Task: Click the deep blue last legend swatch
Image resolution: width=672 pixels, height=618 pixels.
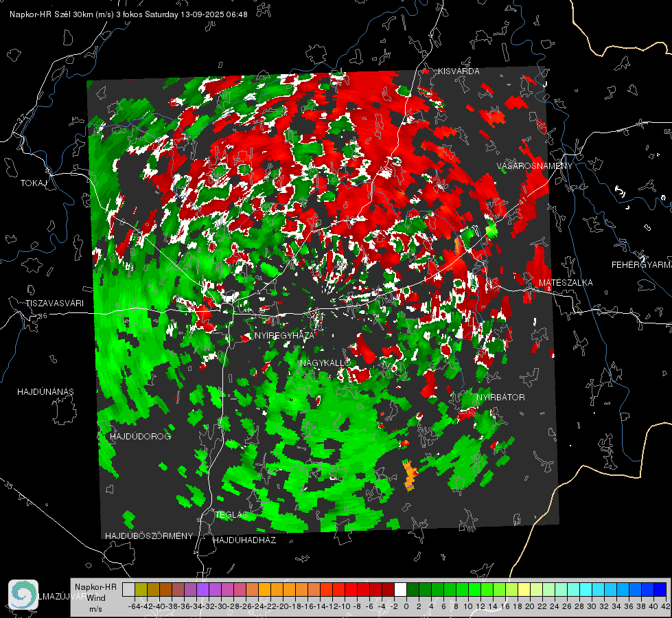Action: pyautogui.click(x=660, y=590)
